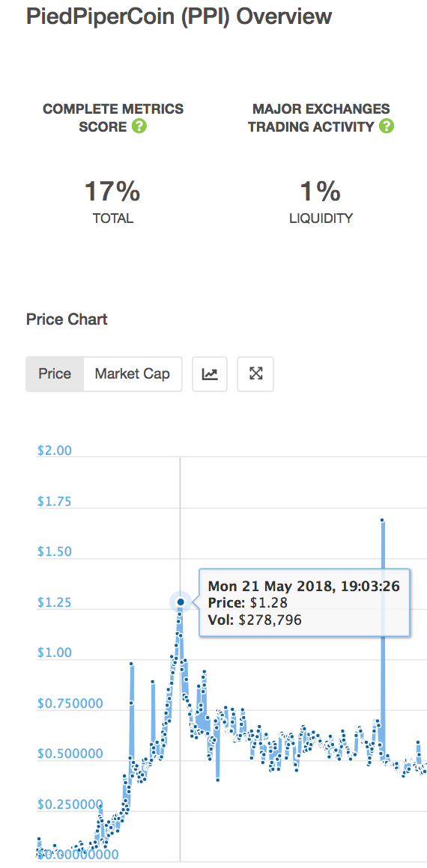This screenshot has height=868, width=427.
Task: Click the $0.500000 axis label
Action: (x=70, y=754)
